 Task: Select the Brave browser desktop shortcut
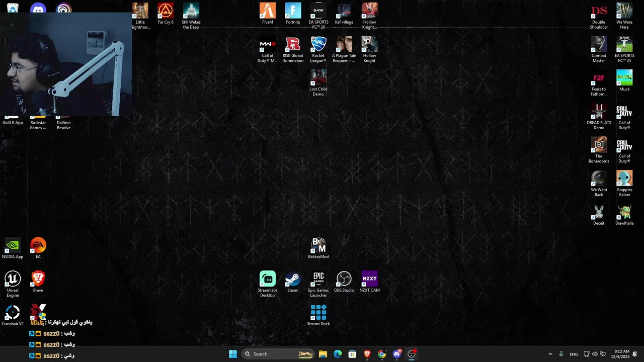tap(38, 282)
